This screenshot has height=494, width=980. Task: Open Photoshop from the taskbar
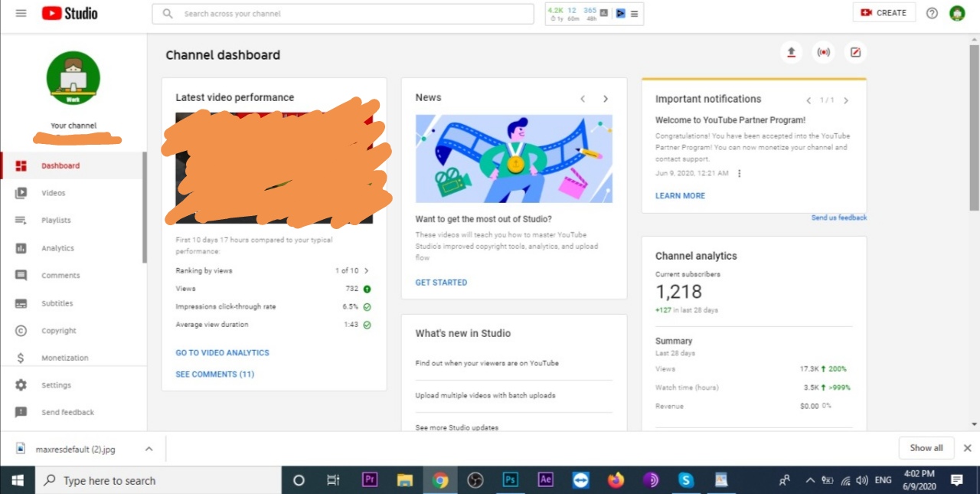[x=511, y=480]
